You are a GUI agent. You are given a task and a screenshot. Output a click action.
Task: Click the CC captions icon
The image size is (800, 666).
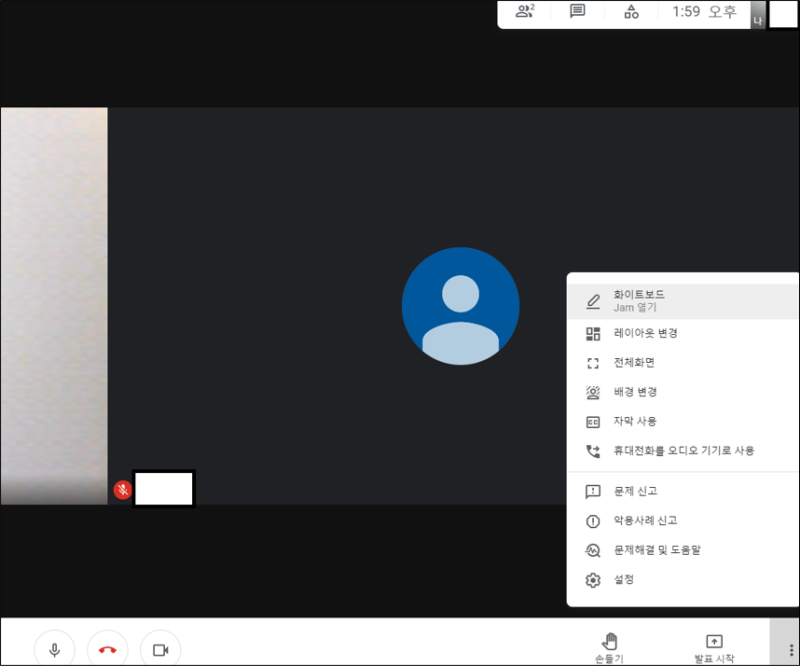click(593, 422)
